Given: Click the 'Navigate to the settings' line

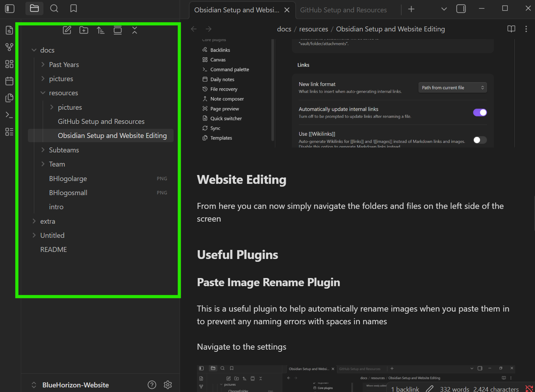Looking at the screenshot, I should click(242, 347).
